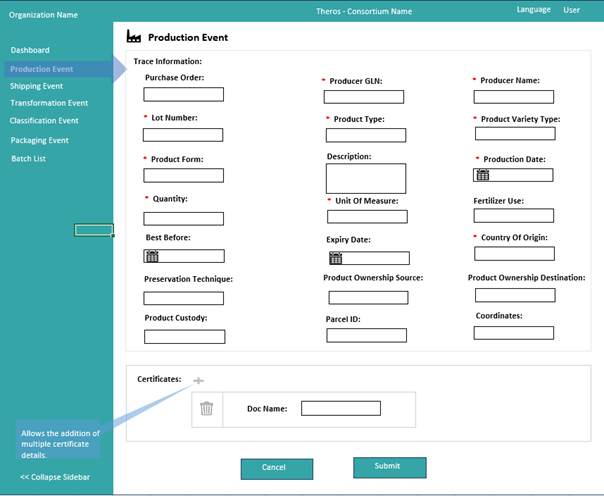Select Transformation Event in sidebar
Image resolution: width=604 pixels, height=496 pixels.
(49, 103)
